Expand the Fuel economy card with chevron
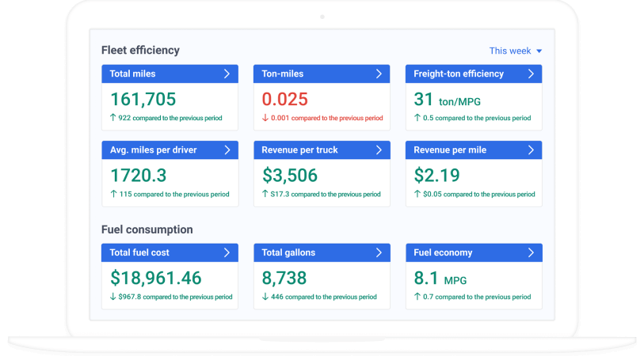The width and height of the screenshot is (644, 356). click(531, 252)
